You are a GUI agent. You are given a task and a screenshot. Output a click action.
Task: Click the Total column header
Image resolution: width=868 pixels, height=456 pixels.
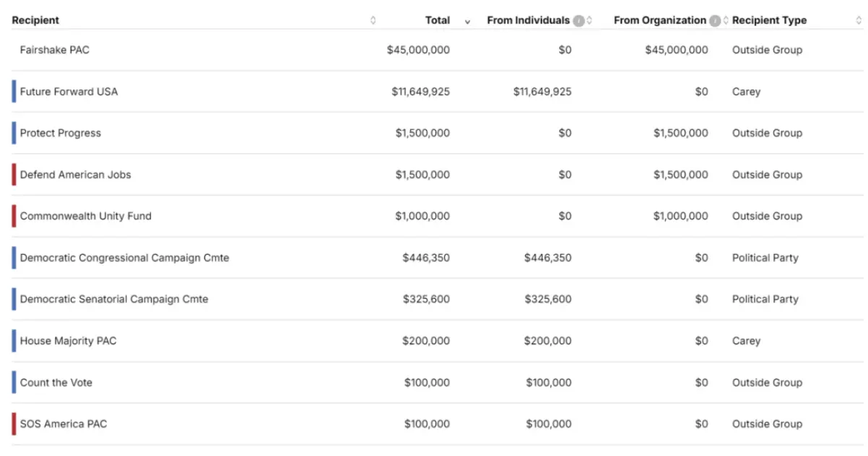tap(437, 20)
